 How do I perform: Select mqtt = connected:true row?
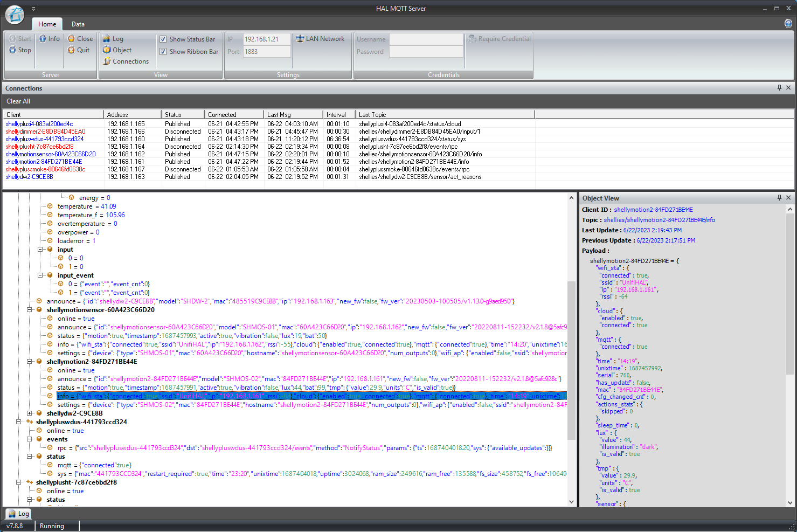(x=94, y=465)
